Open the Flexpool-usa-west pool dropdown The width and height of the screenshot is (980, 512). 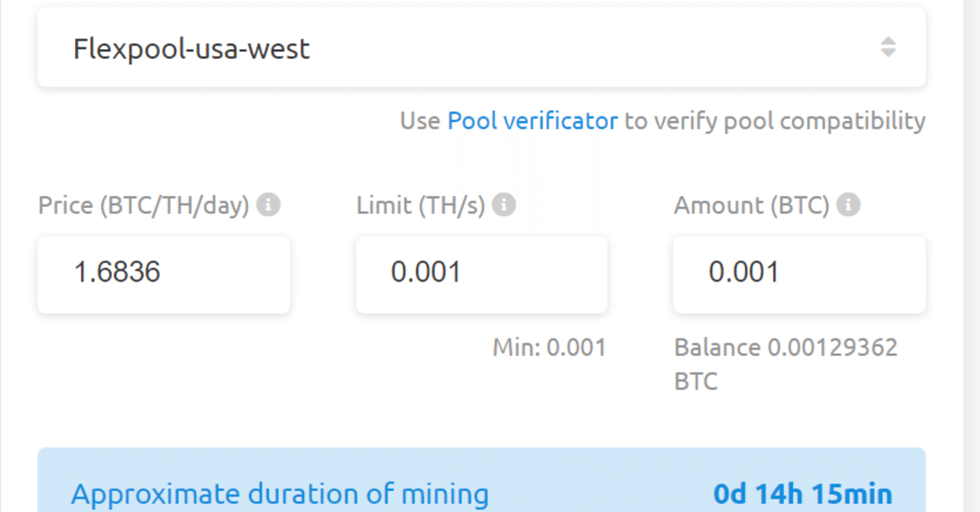pyautogui.click(x=459, y=48)
